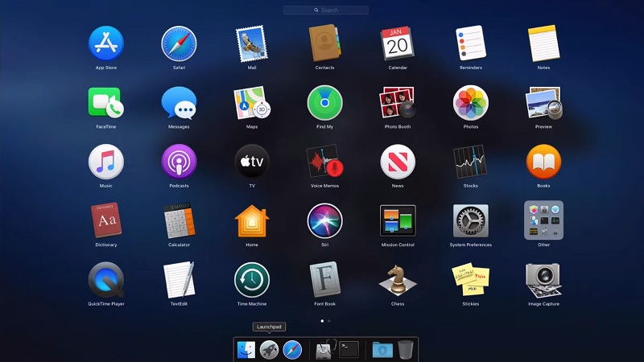Open Safari from the Dock
The height and width of the screenshot is (362, 644).
[x=292, y=350]
